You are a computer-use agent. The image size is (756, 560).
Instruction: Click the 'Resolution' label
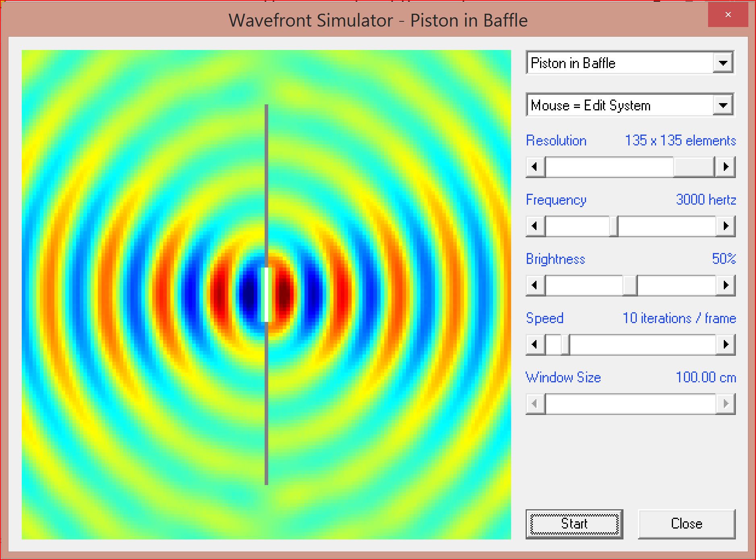556,141
